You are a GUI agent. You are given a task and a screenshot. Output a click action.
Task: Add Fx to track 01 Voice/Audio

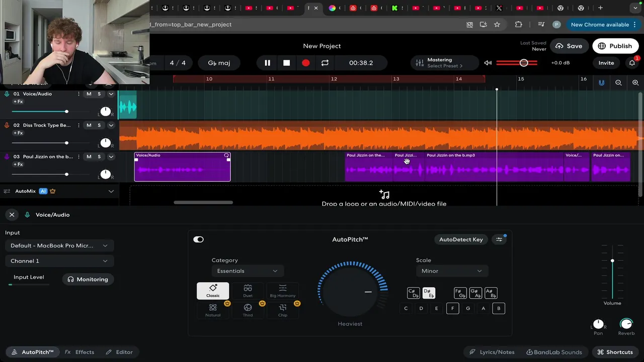(x=18, y=102)
